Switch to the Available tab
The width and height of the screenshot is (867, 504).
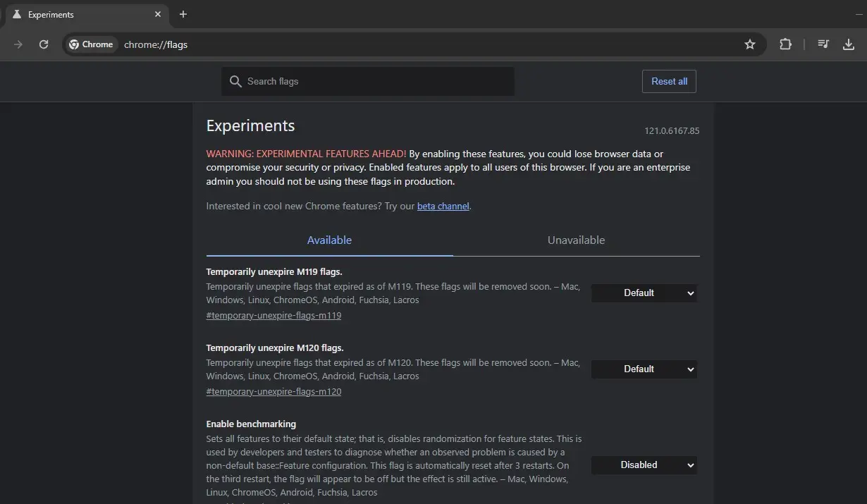[329, 240]
